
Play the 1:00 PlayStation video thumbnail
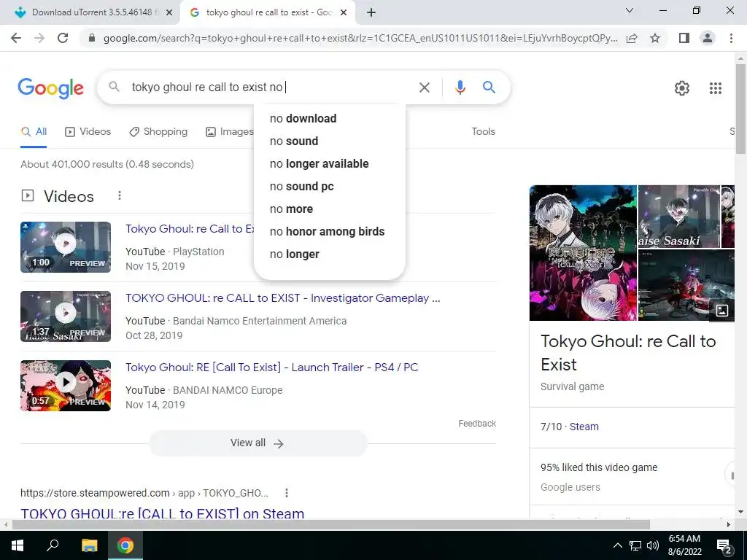tap(65, 247)
